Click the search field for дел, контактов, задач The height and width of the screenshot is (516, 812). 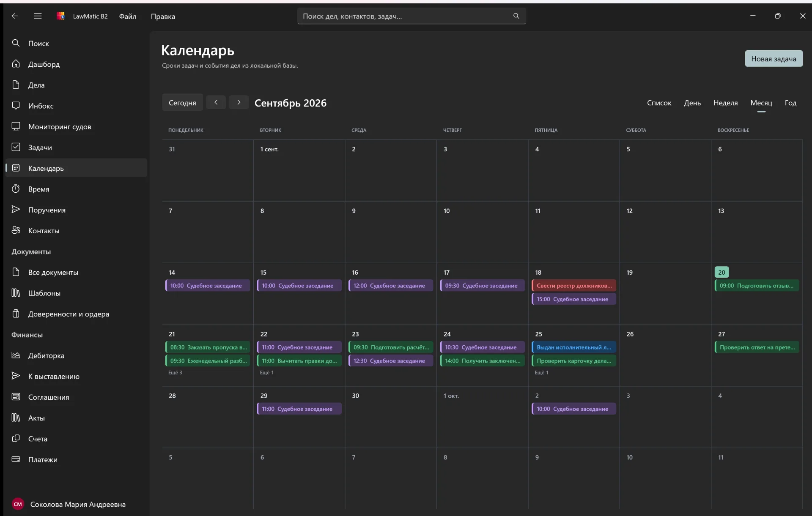pyautogui.click(x=411, y=16)
